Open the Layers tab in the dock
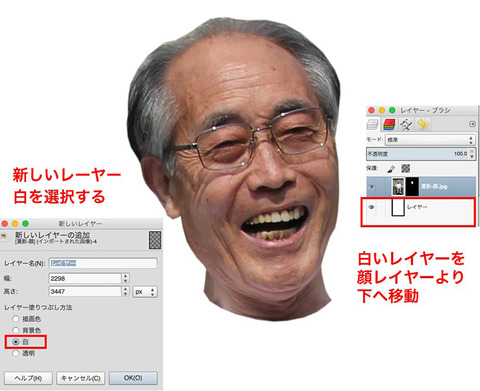This screenshot has width=480, height=391. (x=372, y=124)
